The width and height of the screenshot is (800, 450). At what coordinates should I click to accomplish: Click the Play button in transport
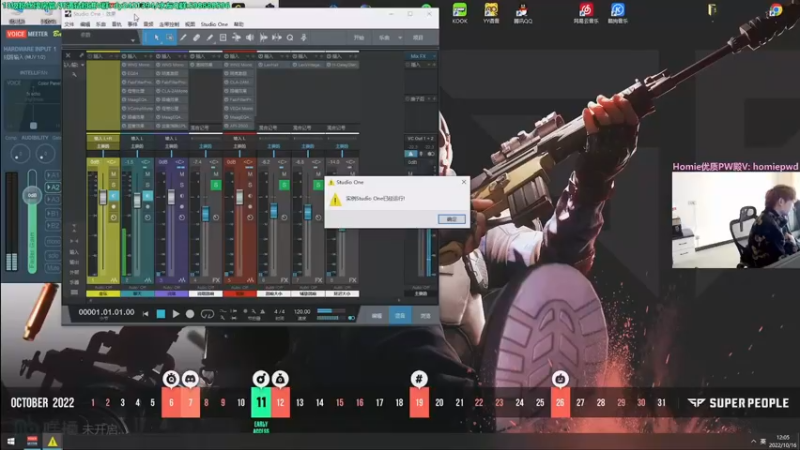pyautogui.click(x=176, y=314)
